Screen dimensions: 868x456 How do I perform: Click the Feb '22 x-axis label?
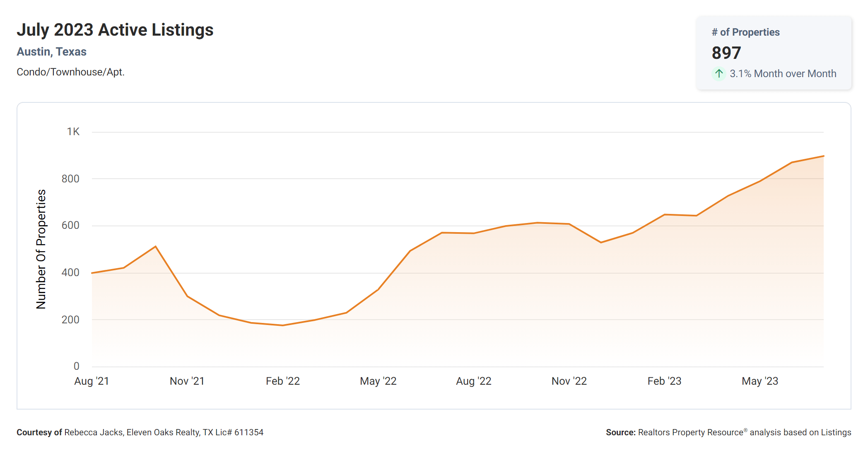tap(283, 381)
